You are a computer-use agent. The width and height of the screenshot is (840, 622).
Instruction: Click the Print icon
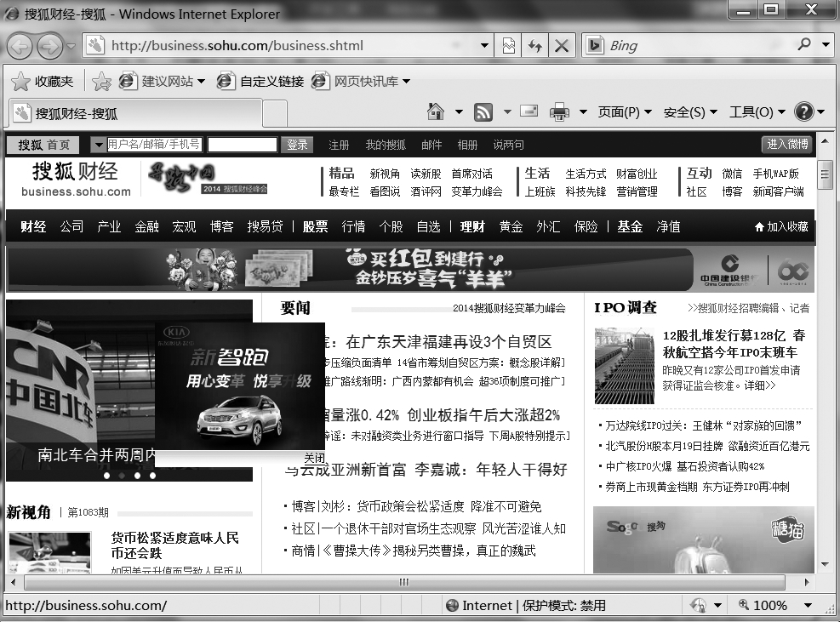click(557, 111)
